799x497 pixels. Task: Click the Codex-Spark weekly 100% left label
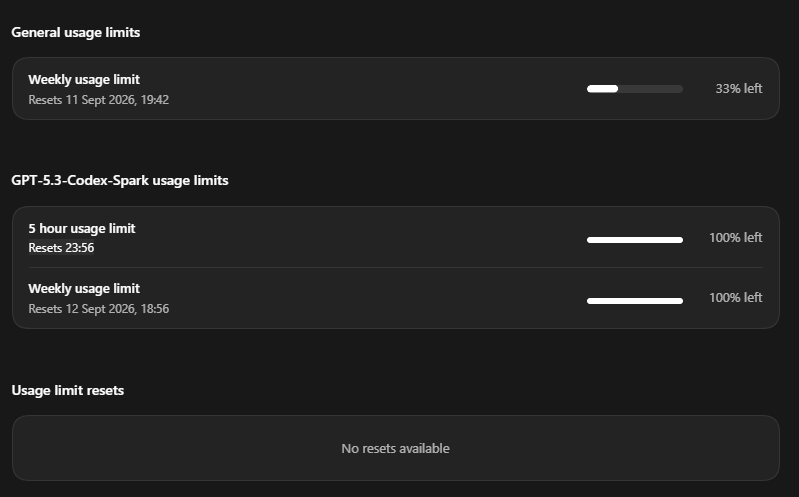coord(735,298)
